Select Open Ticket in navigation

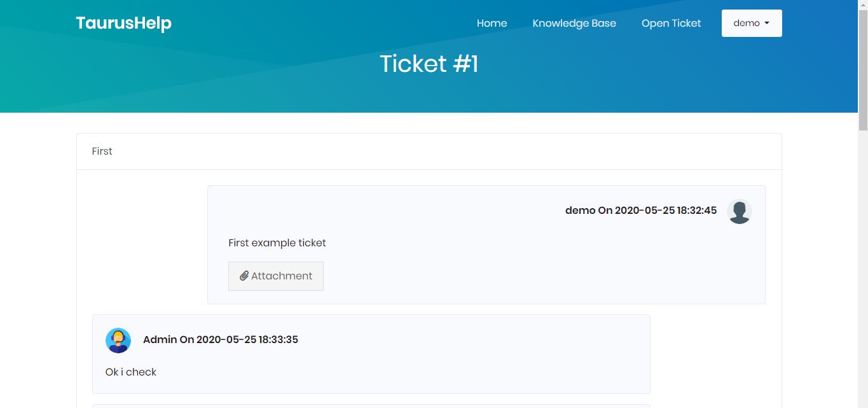(671, 24)
